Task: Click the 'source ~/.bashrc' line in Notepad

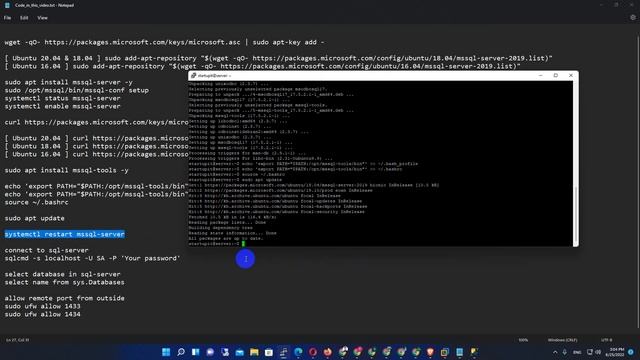Action: [x=36, y=202]
